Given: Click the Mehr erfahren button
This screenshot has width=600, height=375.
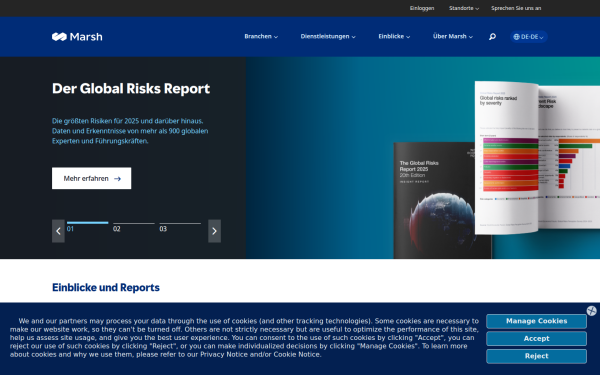Looking at the screenshot, I should pos(91,178).
